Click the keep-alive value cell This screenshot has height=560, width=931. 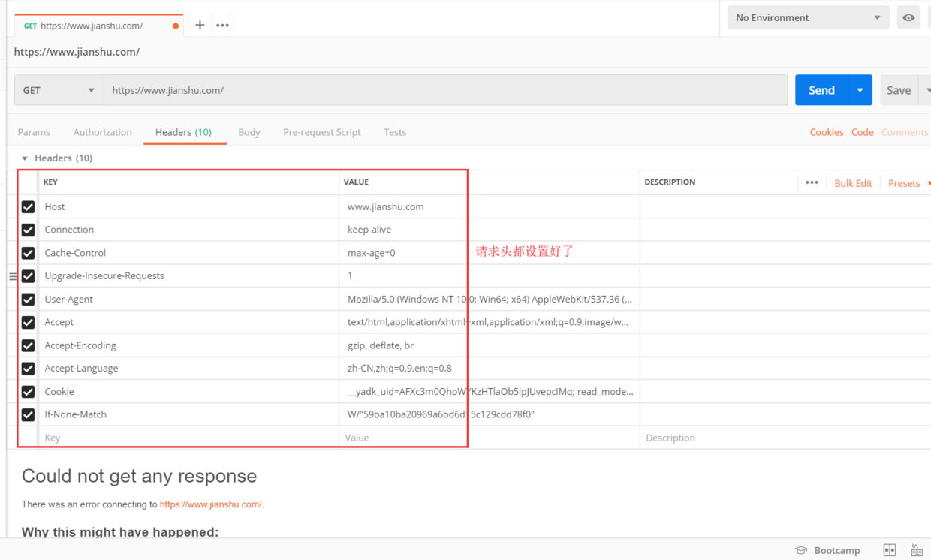click(x=490, y=230)
